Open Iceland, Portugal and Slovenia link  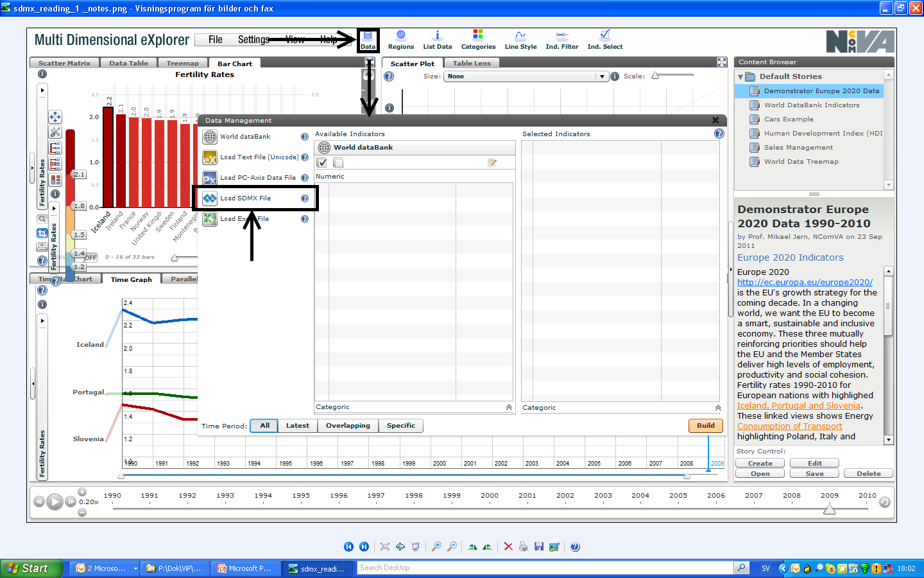(799, 405)
